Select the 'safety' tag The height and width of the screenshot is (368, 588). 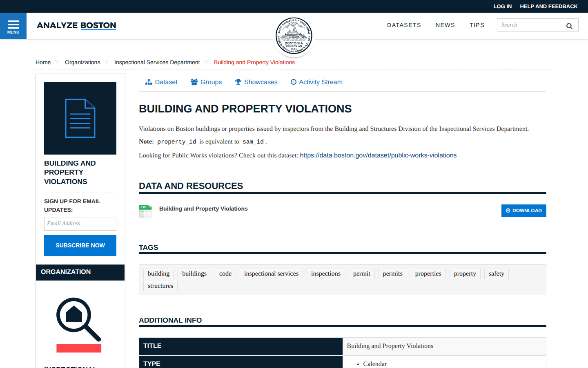click(497, 274)
